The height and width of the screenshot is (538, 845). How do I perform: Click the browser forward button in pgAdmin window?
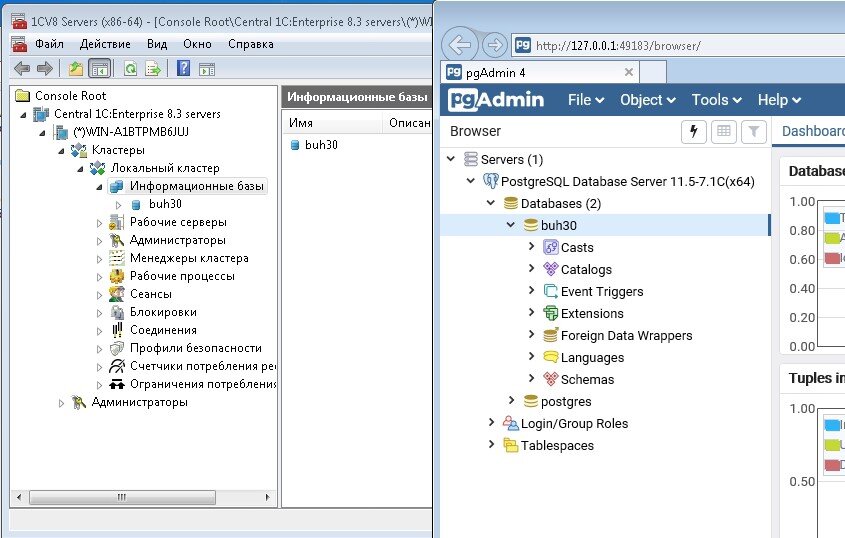point(494,45)
